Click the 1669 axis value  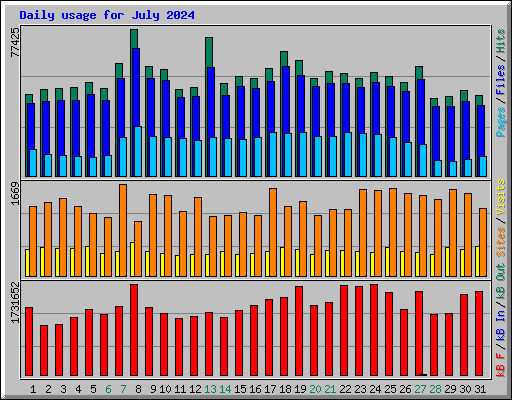click(x=15, y=194)
